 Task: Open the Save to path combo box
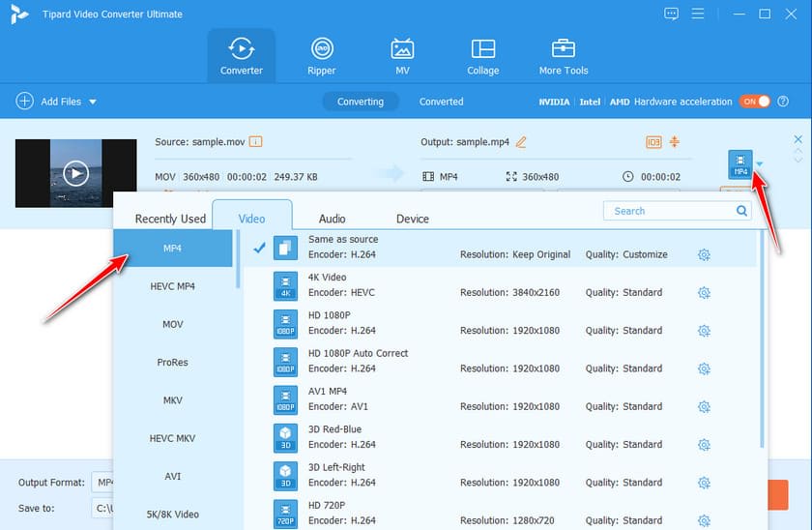pos(102,509)
